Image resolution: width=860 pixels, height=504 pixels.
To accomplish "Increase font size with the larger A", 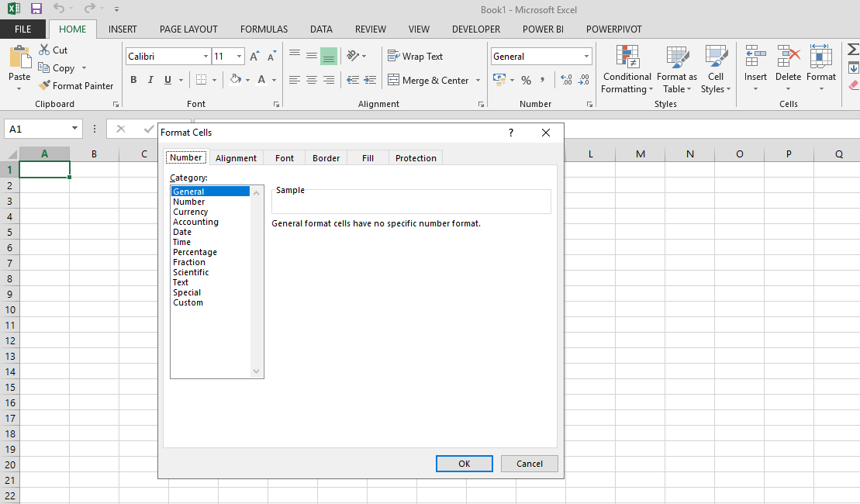I will (x=254, y=56).
